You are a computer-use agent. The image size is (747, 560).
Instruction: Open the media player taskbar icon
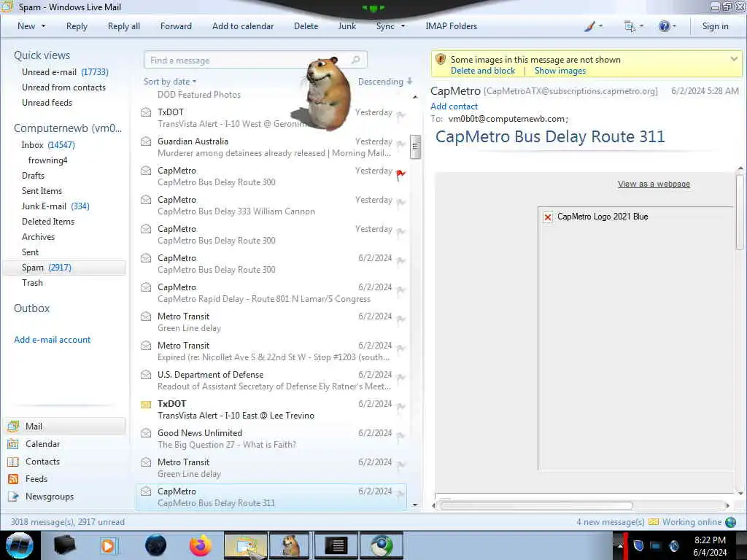tap(108, 545)
